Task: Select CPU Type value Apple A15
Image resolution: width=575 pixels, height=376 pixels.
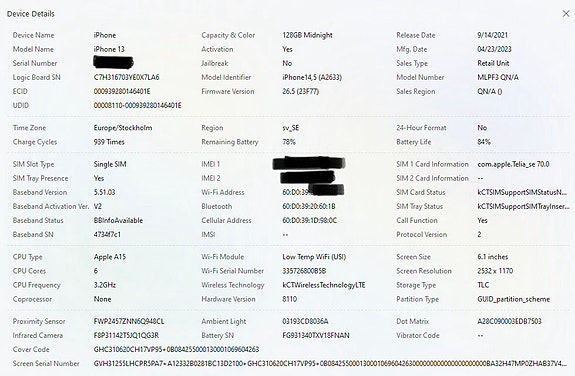Action: pyautogui.click(x=110, y=257)
